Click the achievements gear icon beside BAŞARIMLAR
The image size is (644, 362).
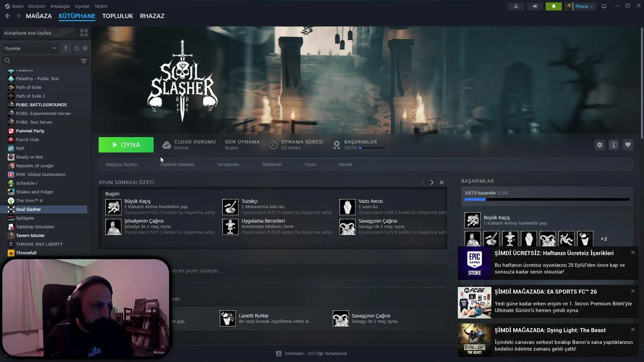pyautogui.click(x=337, y=145)
